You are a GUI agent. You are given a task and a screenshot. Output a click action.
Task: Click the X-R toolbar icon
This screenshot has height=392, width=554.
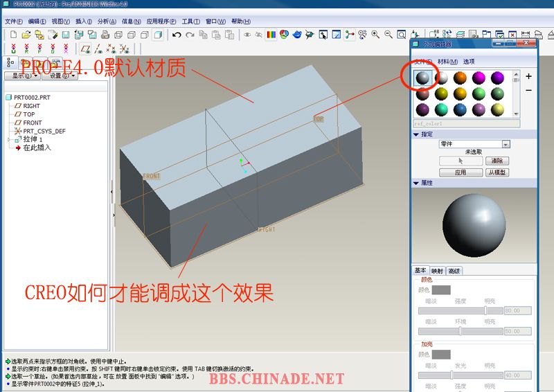click(x=26, y=48)
